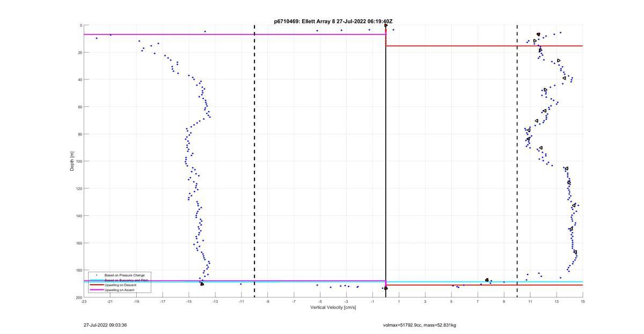The width and height of the screenshot is (644, 334).
Task: Click depth tick label '180'
Action: tap(78, 270)
